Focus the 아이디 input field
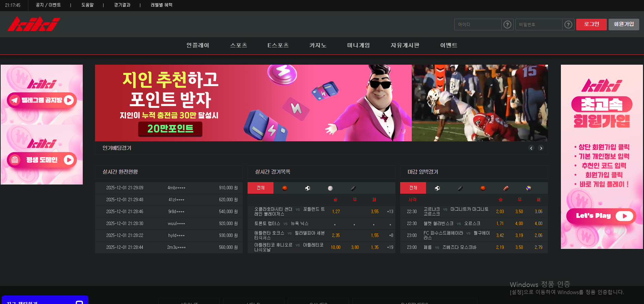The height and width of the screenshot is (304, 644). [x=477, y=25]
